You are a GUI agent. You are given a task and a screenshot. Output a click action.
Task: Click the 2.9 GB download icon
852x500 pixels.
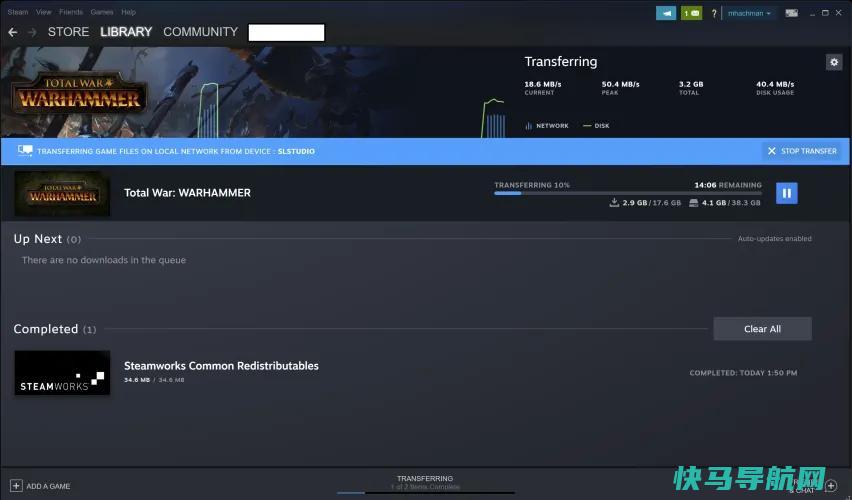(x=614, y=203)
